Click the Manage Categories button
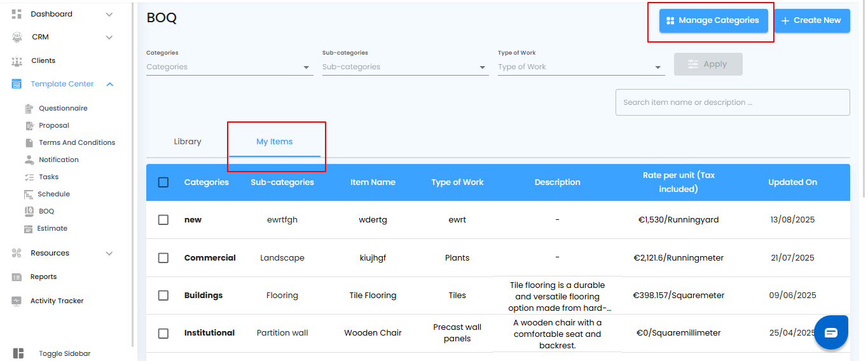 (713, 20)
